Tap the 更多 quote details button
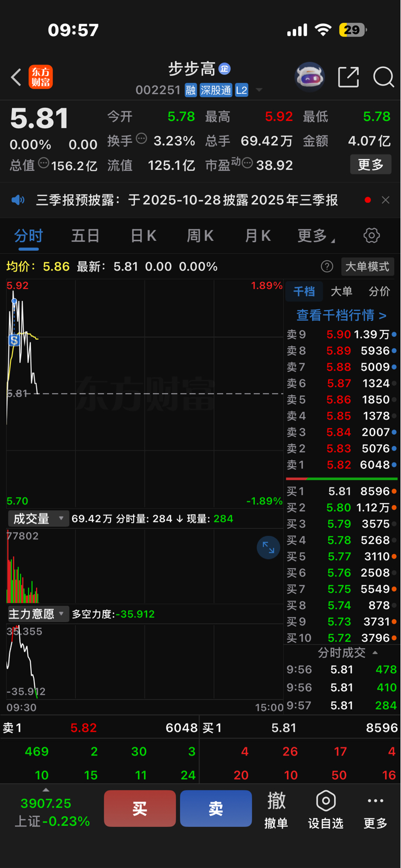Image resolution: width=401 pixels, height=868 pixels. pyautogui.click(x=371, y=165)
